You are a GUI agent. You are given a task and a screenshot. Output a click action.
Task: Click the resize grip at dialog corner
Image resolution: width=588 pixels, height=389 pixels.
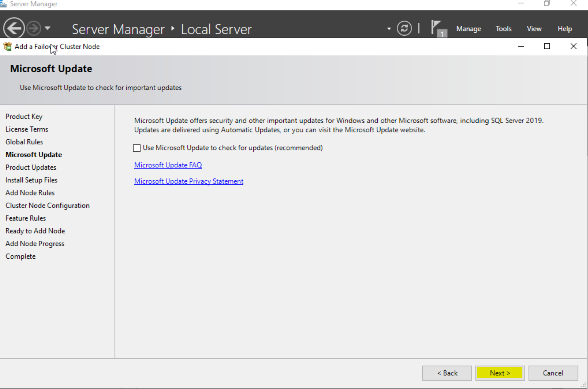pyautogui.click(x=583, y=385)
